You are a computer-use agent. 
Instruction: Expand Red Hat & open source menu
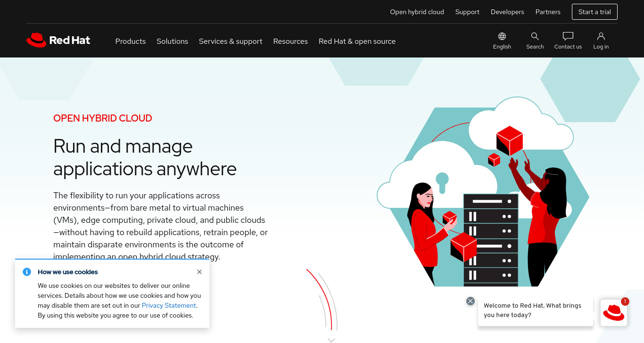(357, 41)
